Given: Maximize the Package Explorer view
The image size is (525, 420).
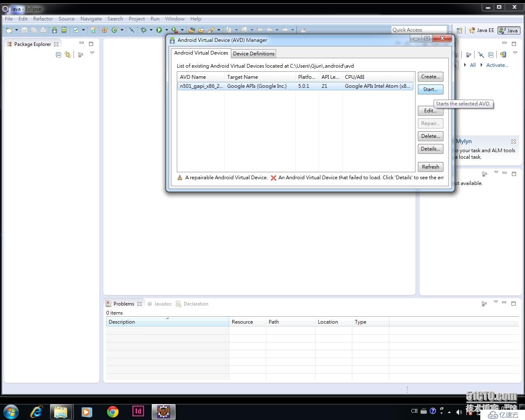Looking at the screenshot, I should [x=91, y=43].
